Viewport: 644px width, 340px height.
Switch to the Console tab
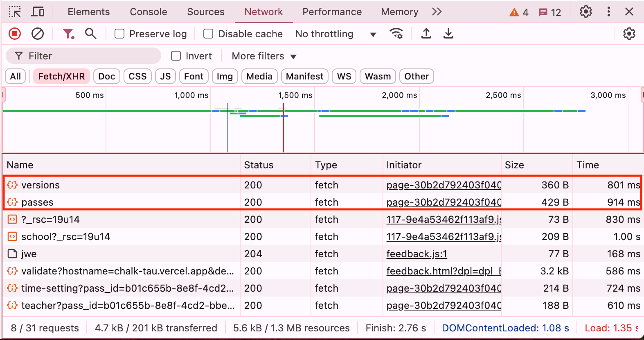pyautogui.click(x=149, y=12)
